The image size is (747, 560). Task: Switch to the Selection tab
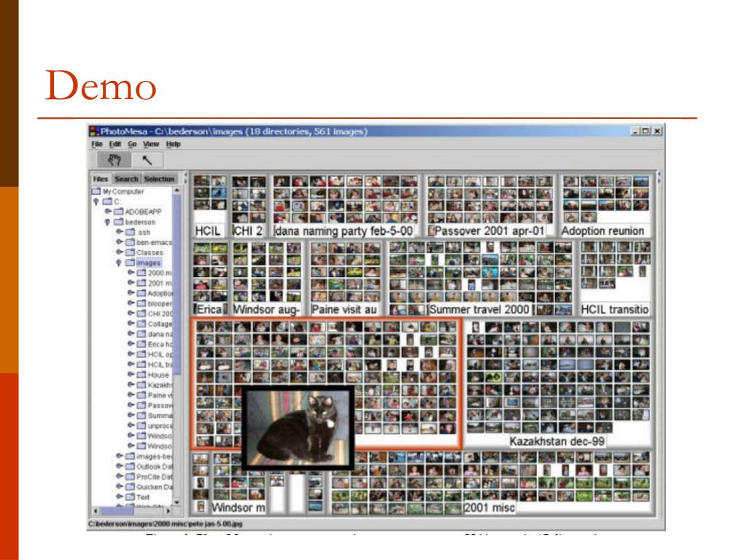pyautogui.click(x=160, y=179)
